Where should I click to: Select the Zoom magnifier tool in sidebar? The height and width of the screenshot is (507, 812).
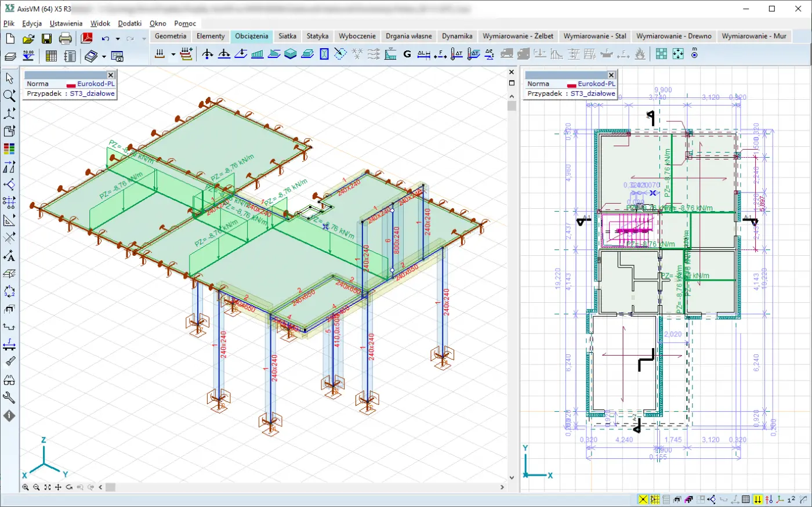point(9,96)
